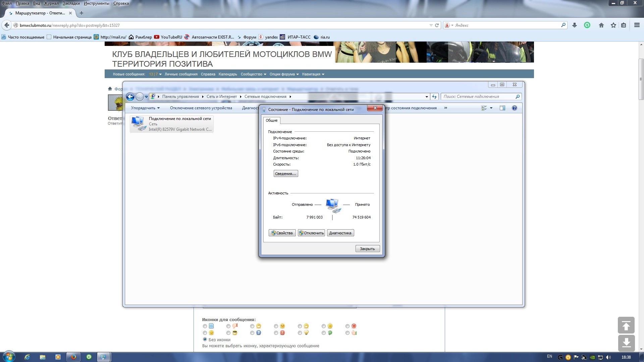Open help icon in Network Connections
Viewport: 644px width, 362px height.
point(514,108)
